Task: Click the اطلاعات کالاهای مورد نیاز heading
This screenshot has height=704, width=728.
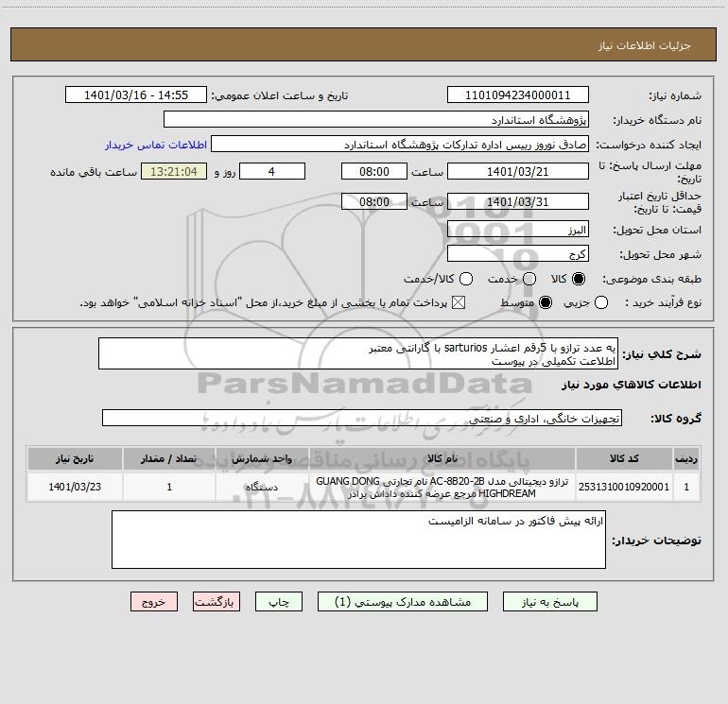Action: 631,385
